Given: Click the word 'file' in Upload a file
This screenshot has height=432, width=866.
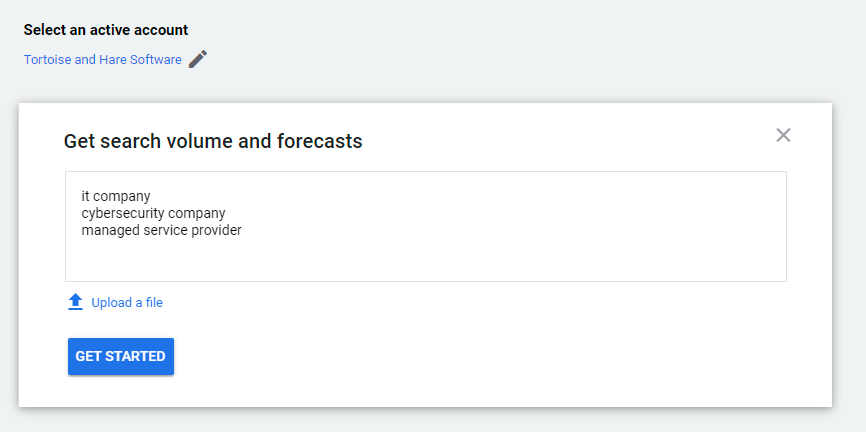Looking at the screenshot, I should click(154, 303).
